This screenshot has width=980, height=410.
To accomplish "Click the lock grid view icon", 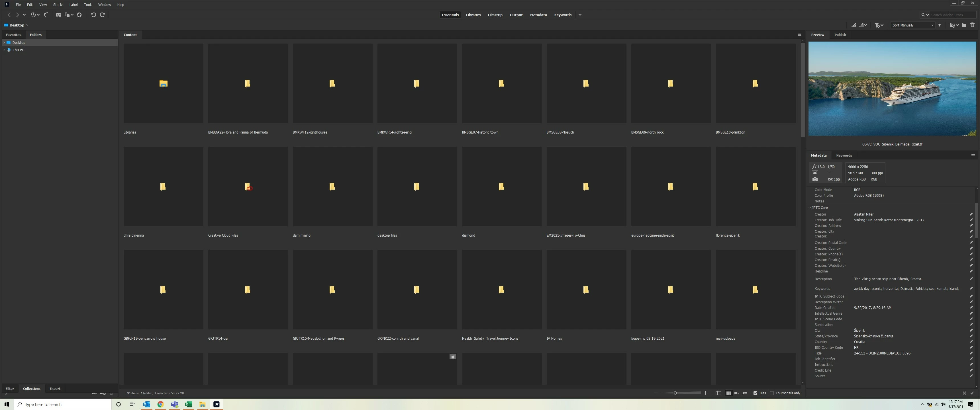I will click(x=718, y=393).
